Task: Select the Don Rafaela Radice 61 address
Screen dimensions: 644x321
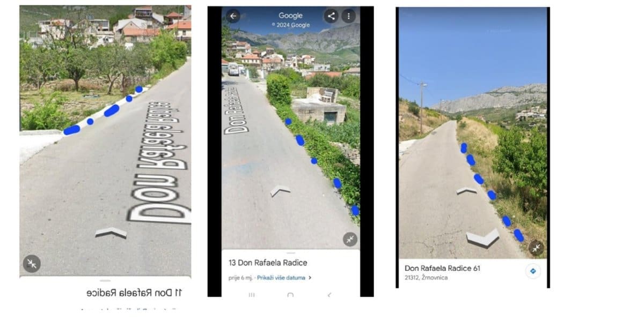Action: (442, 268)
